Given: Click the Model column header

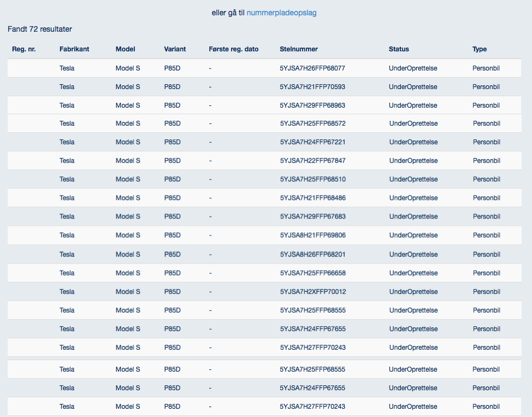Looking at the screenshot, I should coord(125,49).
